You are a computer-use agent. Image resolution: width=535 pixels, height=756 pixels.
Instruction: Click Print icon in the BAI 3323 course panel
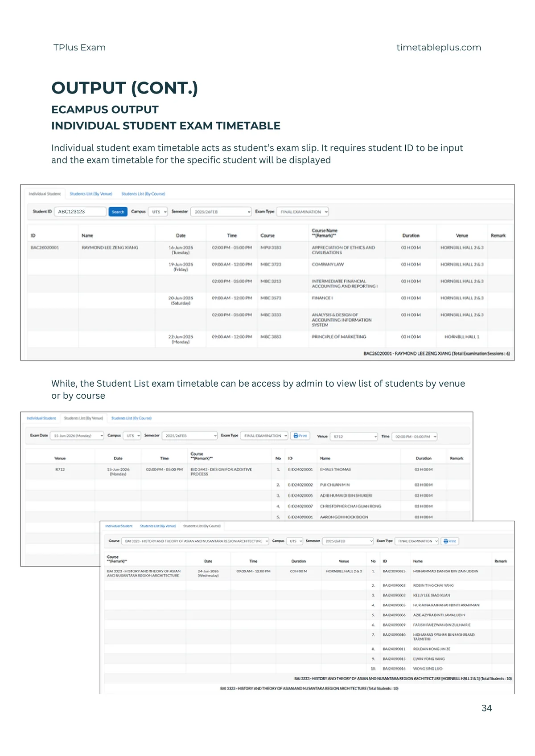click(x=450, y=541)
